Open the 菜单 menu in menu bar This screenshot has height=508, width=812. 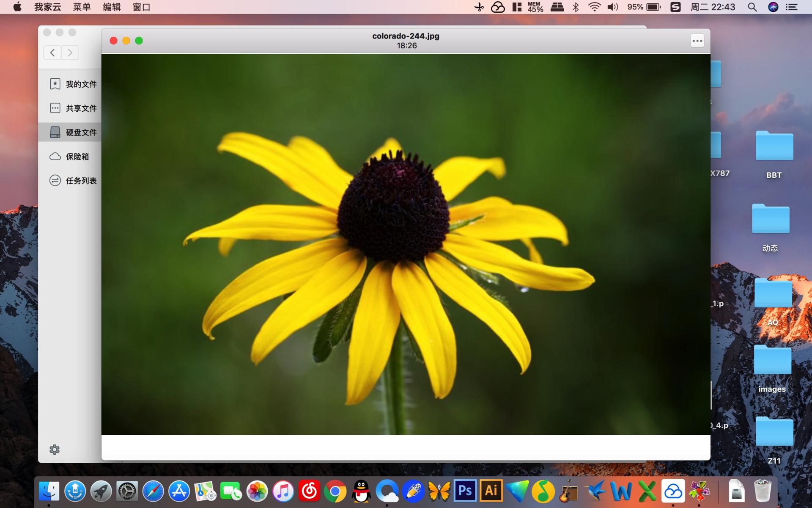click(82, 7)
